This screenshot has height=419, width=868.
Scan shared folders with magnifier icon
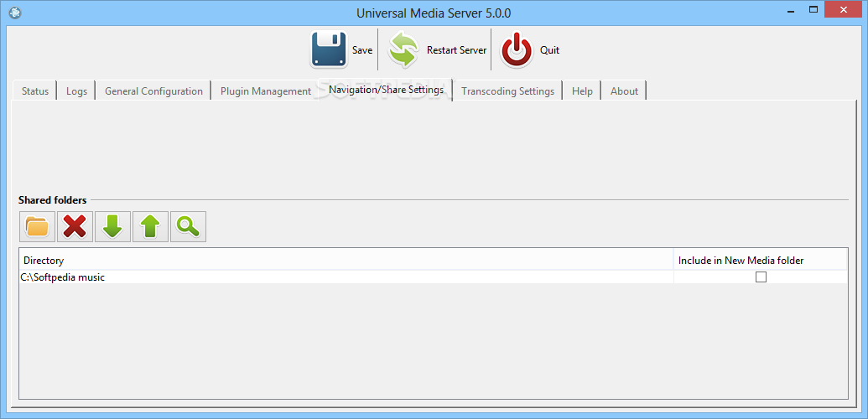tap(188, 226)
